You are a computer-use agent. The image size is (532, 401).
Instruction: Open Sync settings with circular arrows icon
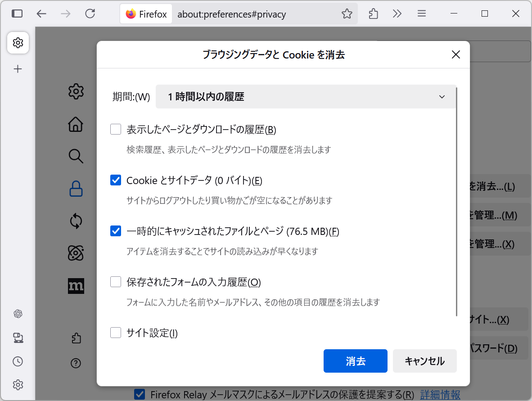[76, 221]
